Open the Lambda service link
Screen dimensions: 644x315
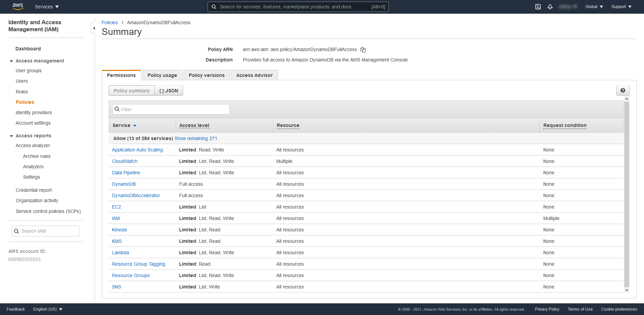point(120,253)
